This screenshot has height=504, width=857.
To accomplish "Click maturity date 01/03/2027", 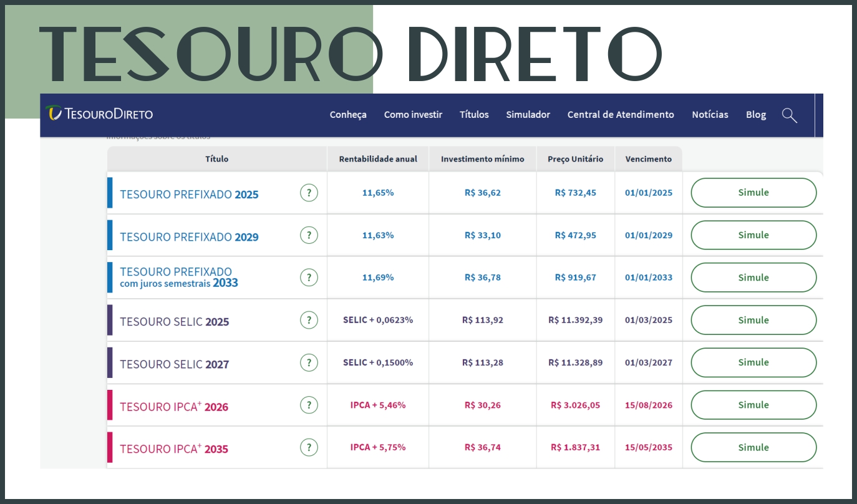I will click(649, 362).
